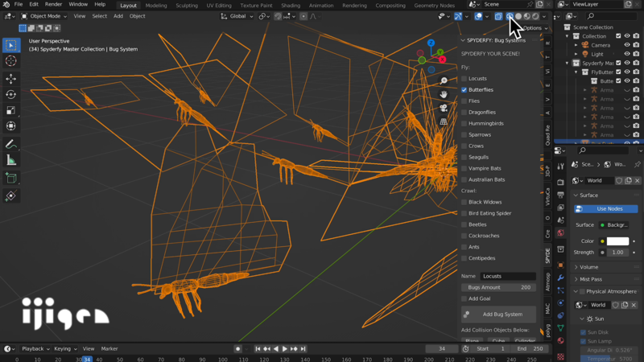The width and height of the screenshot is (644, 362).
Task: Toggle X-ray display icon
Action: point(498,16)
